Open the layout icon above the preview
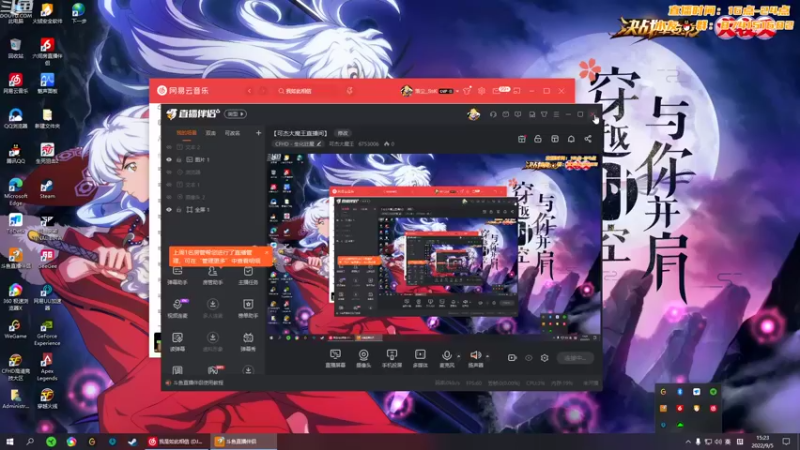800x450 pixels. pyautogui.click(x=555, y=139)
